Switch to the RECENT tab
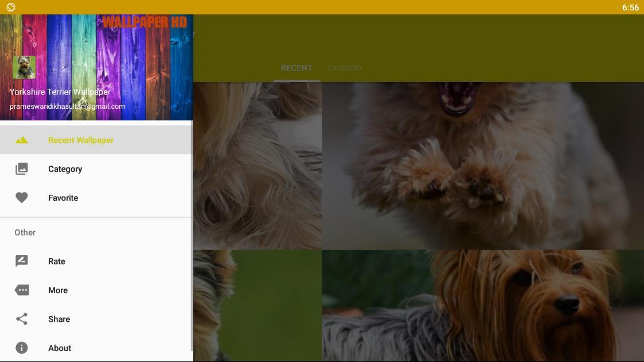The height and width of the screenshot is (362, 644). 296,68
